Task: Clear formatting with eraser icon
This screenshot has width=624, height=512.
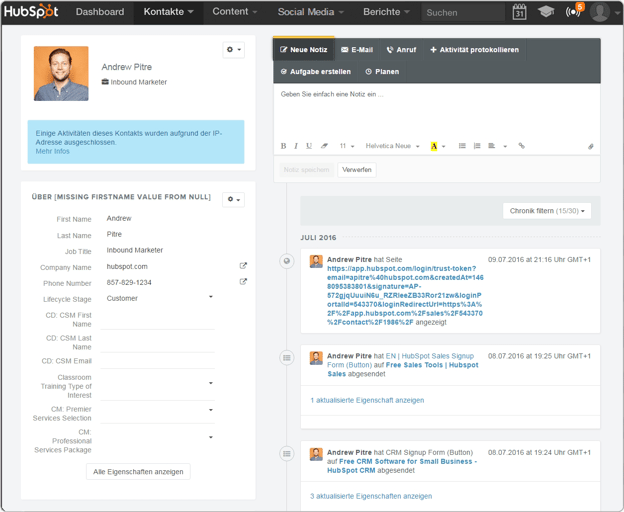Action: click(324, 146)
